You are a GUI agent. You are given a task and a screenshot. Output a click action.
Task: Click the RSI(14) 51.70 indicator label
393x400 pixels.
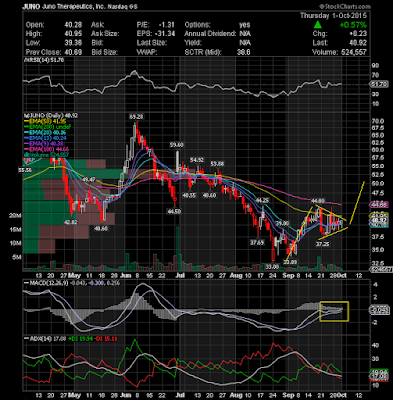pos(44,60)
